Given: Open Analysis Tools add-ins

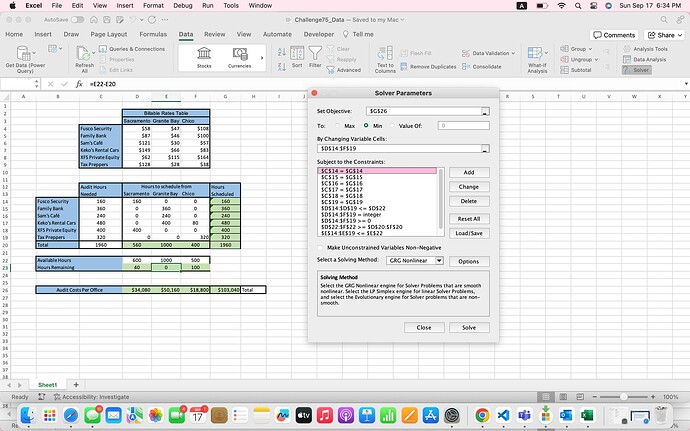Looking at the screenshot, I should 646,49.
